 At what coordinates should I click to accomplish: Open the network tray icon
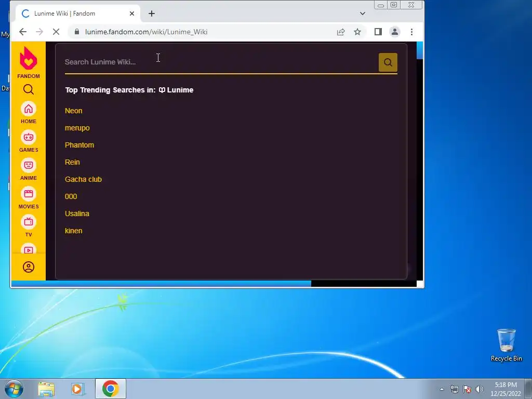click(x=454, y=389)
